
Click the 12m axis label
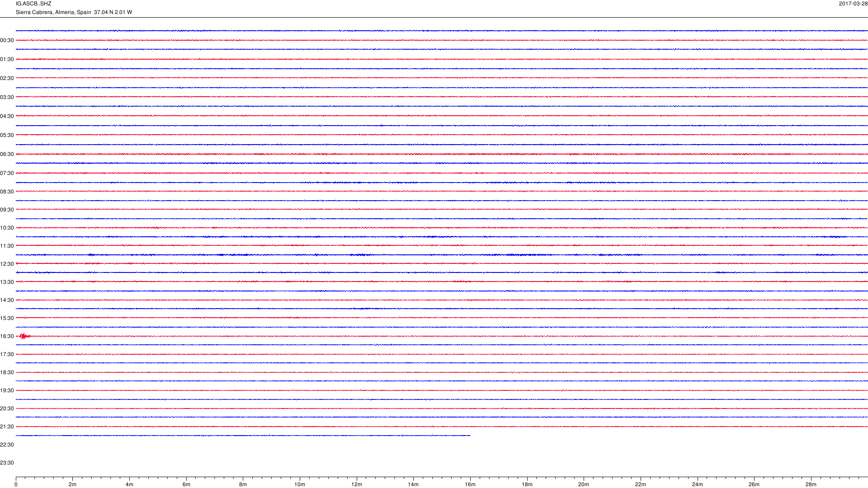click(357, 485)
